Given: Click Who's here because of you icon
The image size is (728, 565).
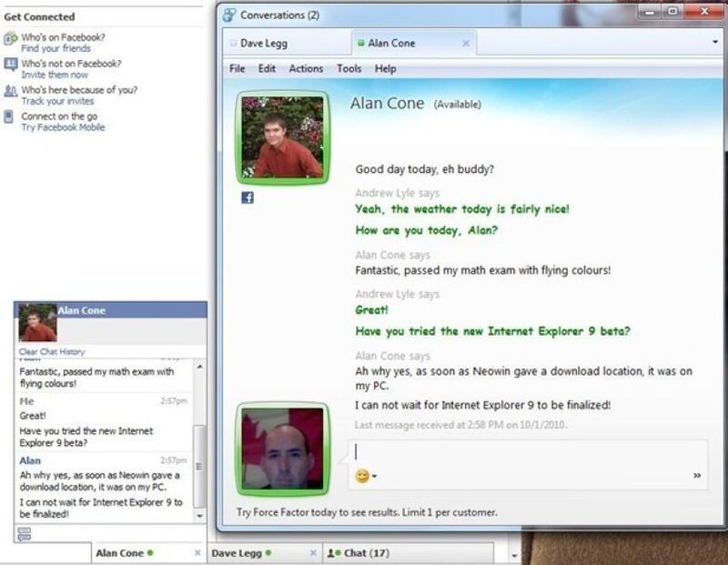Looking at the screenshot, I should tap(10, 91).
